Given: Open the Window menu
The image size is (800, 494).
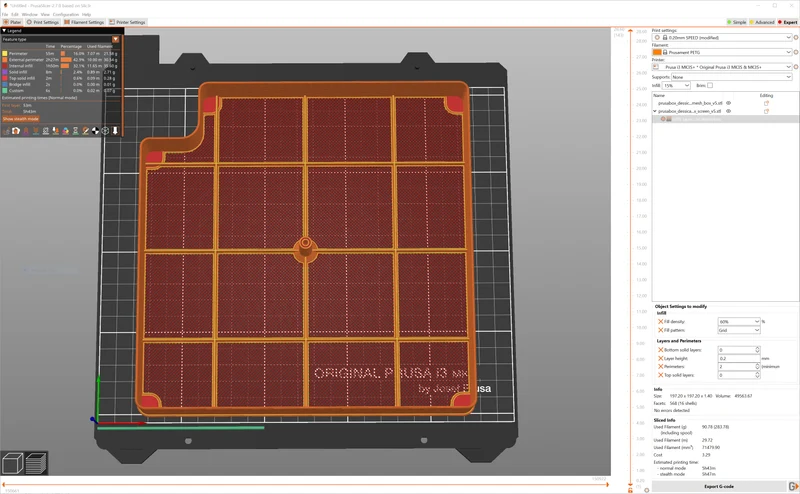Looking at the screenshot, I should [x=30, y=15].
